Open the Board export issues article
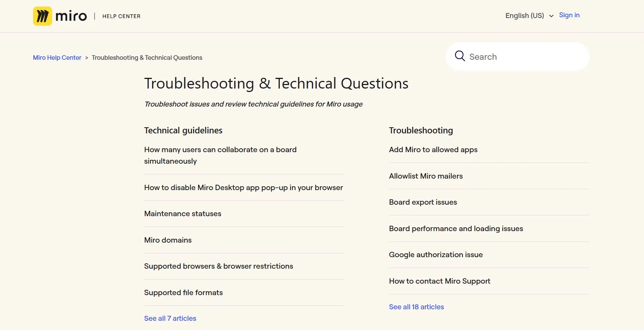 [423, 202]
